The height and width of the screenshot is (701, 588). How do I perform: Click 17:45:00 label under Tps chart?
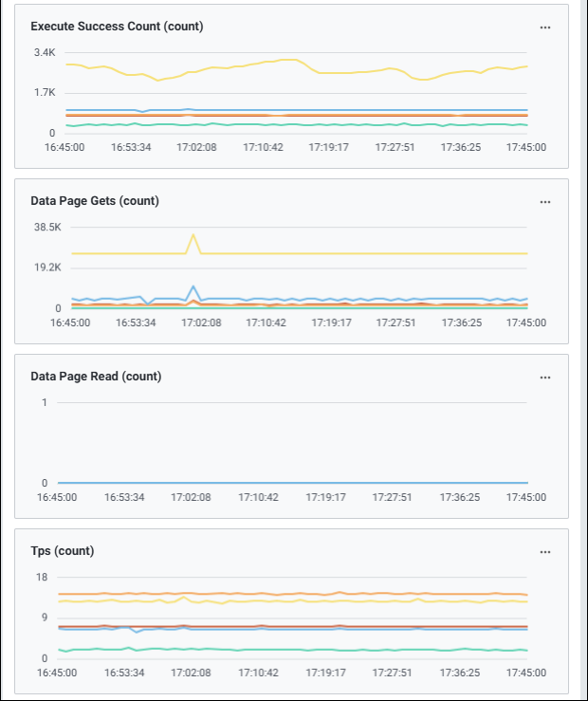(x=525, y=672)
